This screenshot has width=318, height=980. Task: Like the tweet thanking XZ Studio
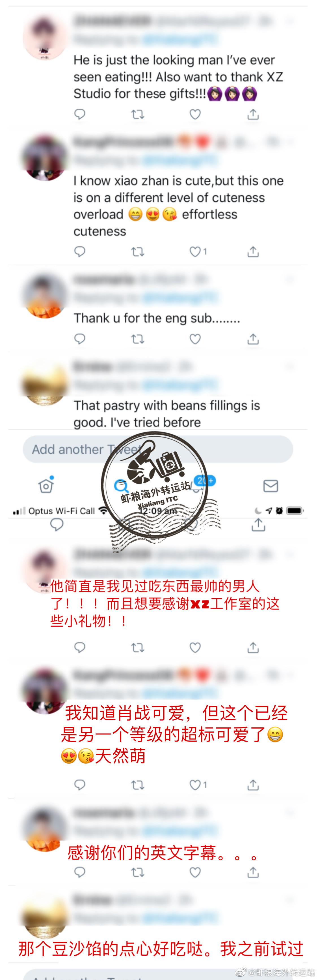pyautogui.click(x=195, y=114)
